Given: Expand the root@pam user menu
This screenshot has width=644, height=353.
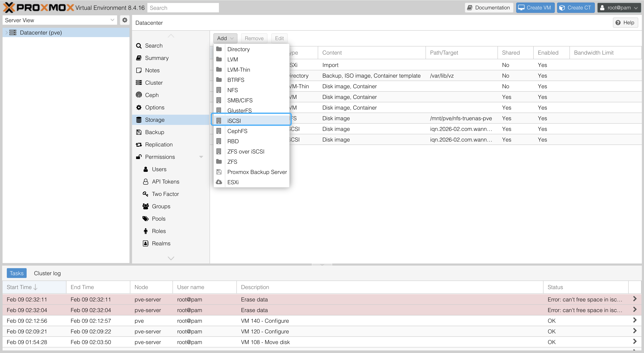Looking at the screenshot, I should [619, 8].
